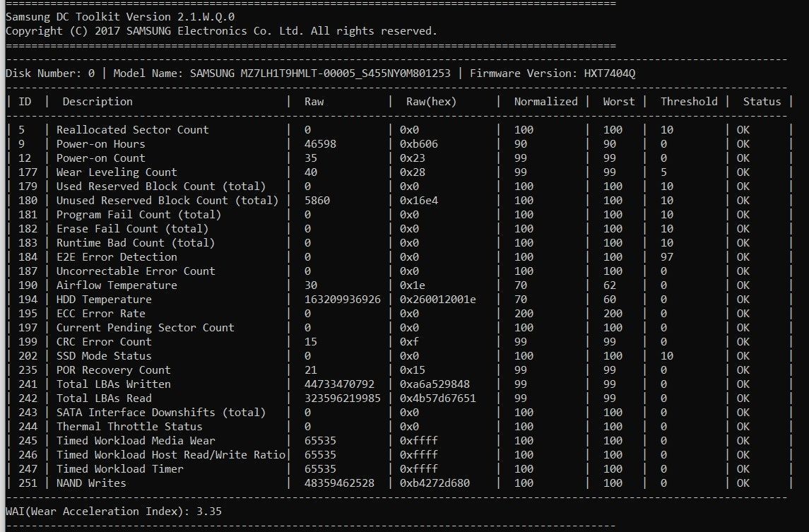Select the 'Reallocated Sector Count' row description
The image size is (809, 532).
click(x=133, y=130)
